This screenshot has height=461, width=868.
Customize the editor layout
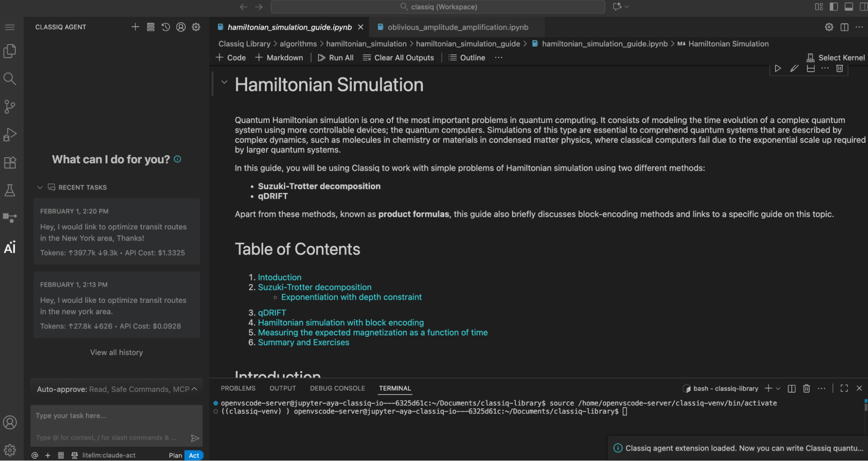point(818,7)
